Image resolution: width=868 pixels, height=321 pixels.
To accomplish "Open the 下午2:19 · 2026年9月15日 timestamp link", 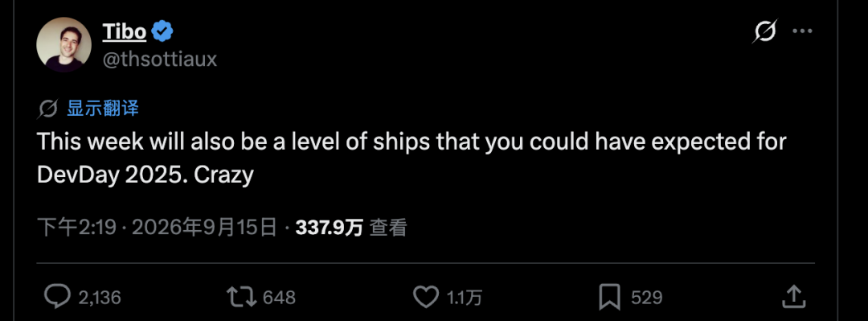I will coord(158,228).
